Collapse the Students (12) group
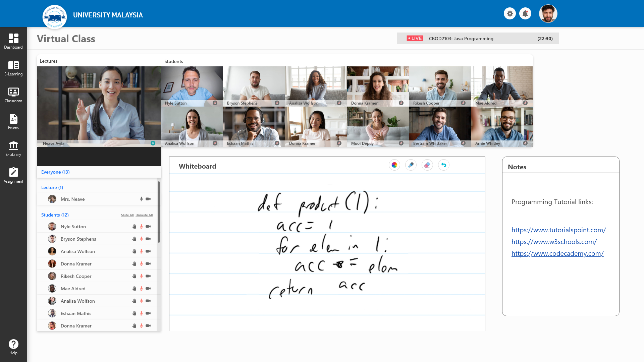This screenshot has width=644, height=362. [55, 215]
